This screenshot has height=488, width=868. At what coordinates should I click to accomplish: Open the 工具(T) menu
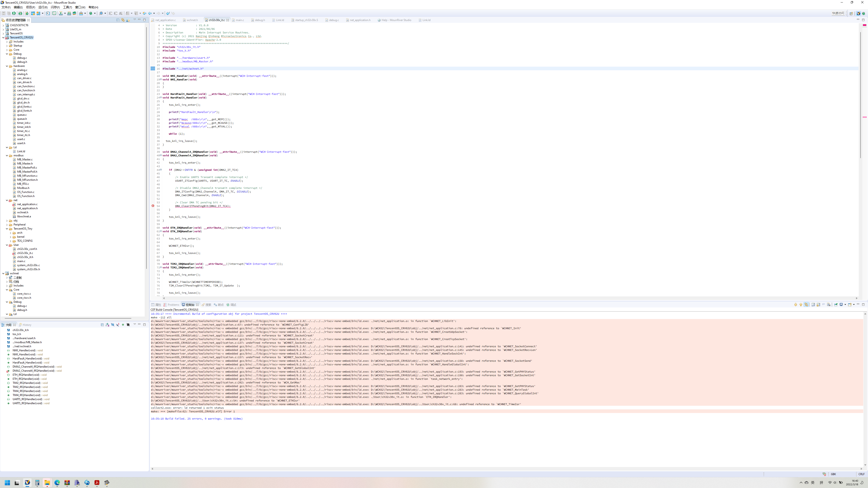(67, 7)
